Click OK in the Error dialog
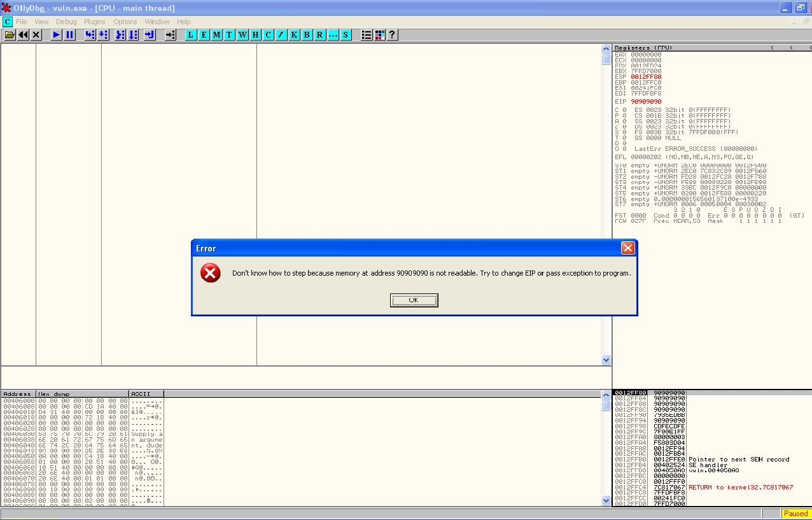 tap(414, 300)
